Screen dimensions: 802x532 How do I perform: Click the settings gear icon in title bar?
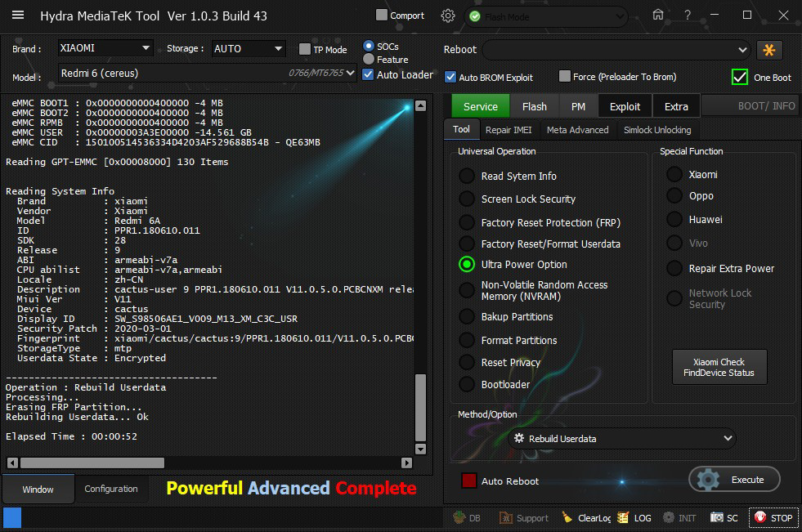pos(448,16)
